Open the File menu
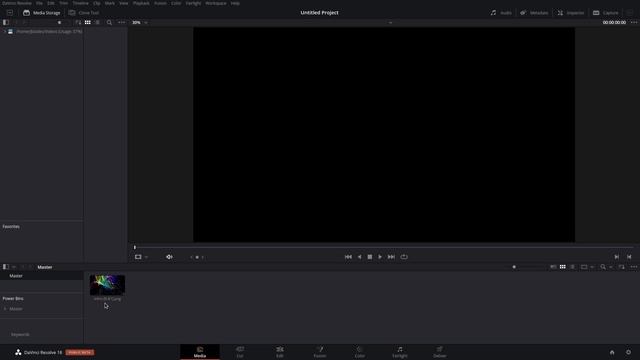 tap(39, 3)
